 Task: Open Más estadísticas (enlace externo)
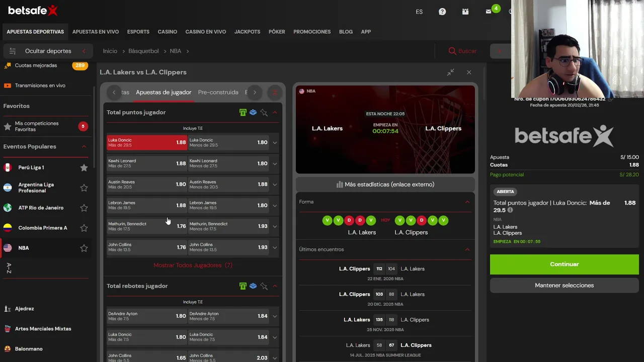point(385,185)
